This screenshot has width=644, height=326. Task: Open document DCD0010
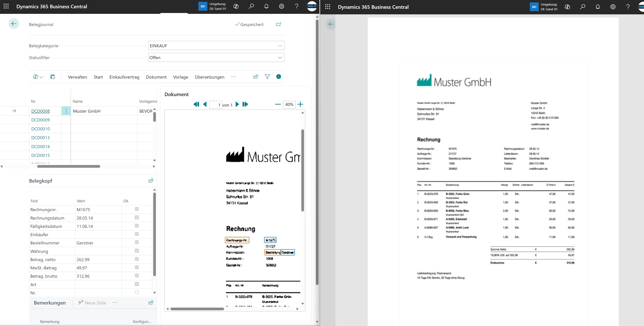coord(40,129)
